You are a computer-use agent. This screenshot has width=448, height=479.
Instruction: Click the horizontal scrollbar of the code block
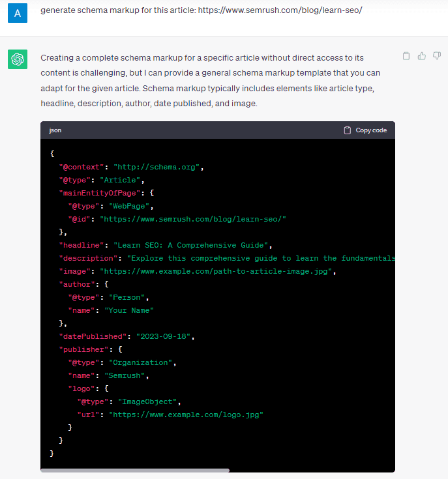click(x=135, y=471)
